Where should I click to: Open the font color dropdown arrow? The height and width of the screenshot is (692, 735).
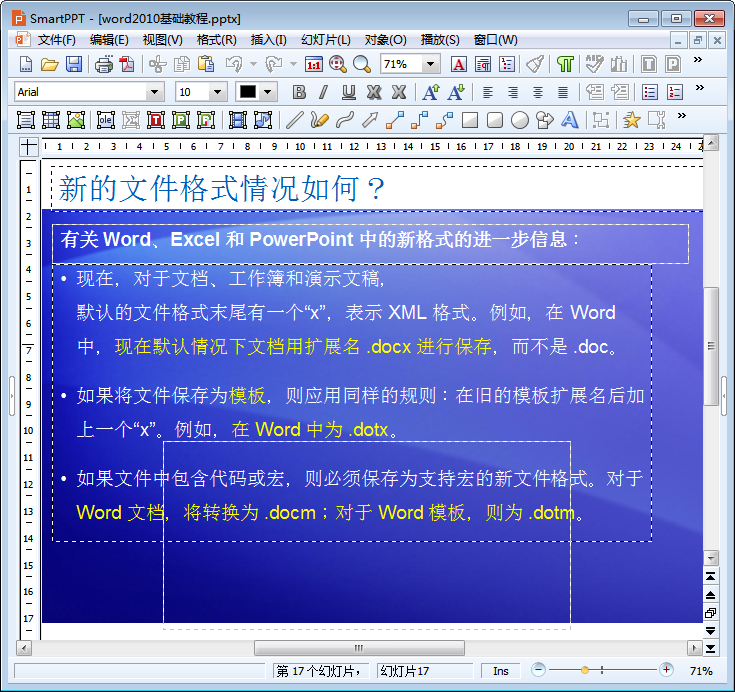(268, 92)
